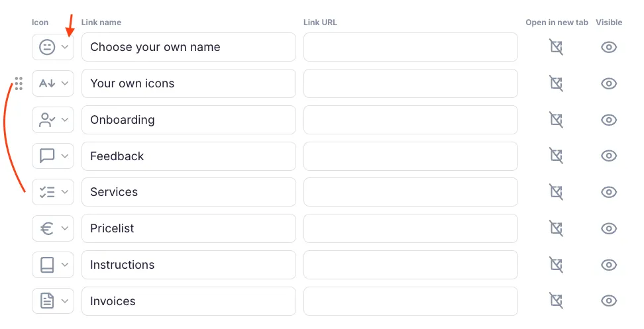Image resolution: width=644 pixels, height=329 pixels.
Task: Click the emoji face icon in first row
Action: 47,47
